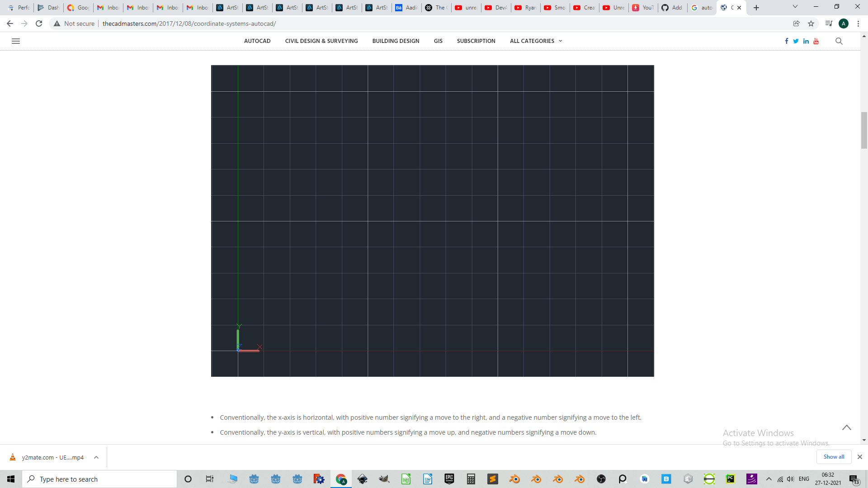Expand the ALL CATEGORIES dropdown
Viewport: 868px width, 488px height.
coord(536,41)
